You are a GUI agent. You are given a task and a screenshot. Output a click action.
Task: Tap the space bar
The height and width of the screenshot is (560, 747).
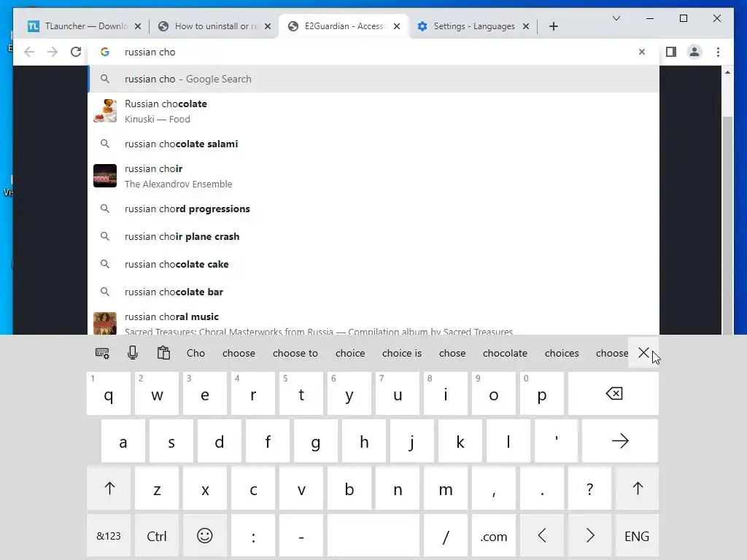(373, 536)
